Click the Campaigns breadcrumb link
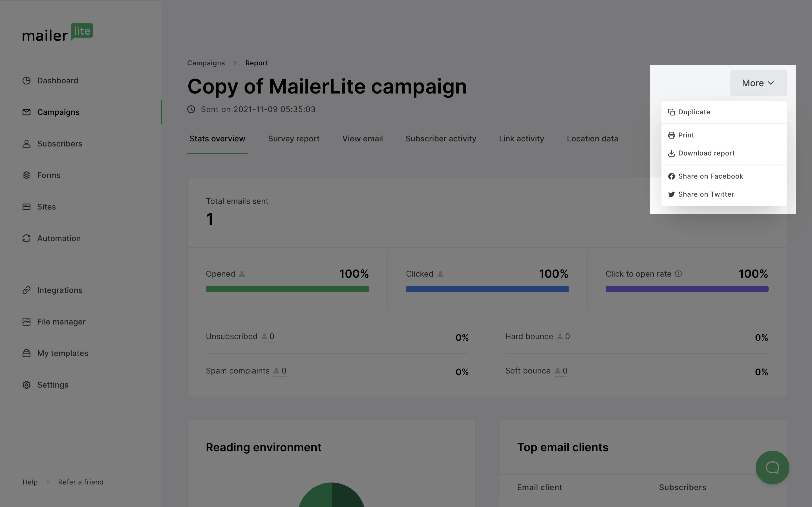This screenshot has width=812, height=507. (206, 63)
